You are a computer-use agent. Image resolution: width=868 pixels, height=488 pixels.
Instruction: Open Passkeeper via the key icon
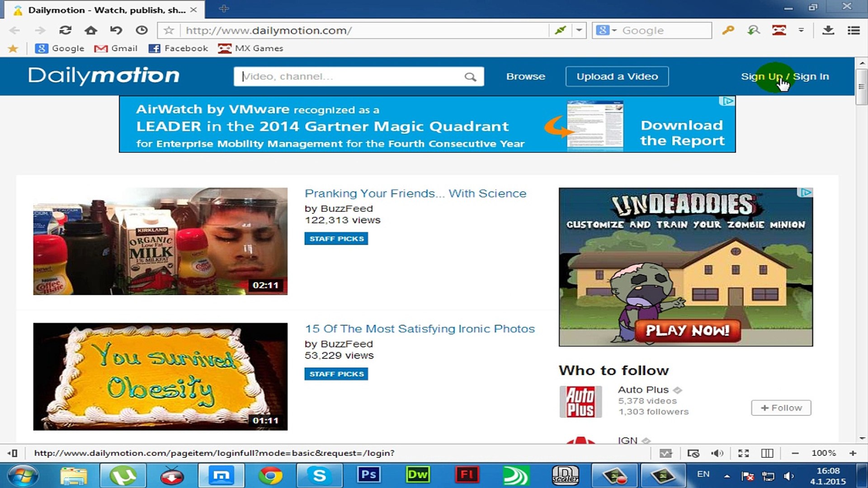pyautogui.click(x=728, y=30)
